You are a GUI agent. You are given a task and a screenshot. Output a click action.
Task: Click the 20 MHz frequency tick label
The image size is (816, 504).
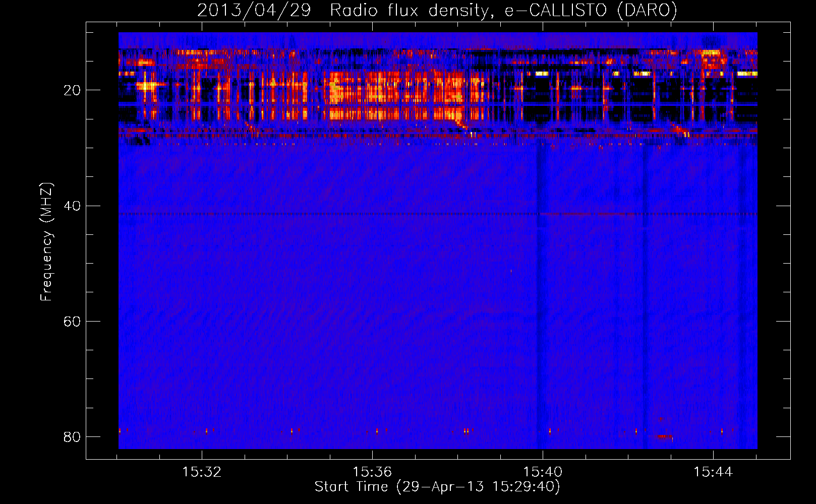point(72,90)
